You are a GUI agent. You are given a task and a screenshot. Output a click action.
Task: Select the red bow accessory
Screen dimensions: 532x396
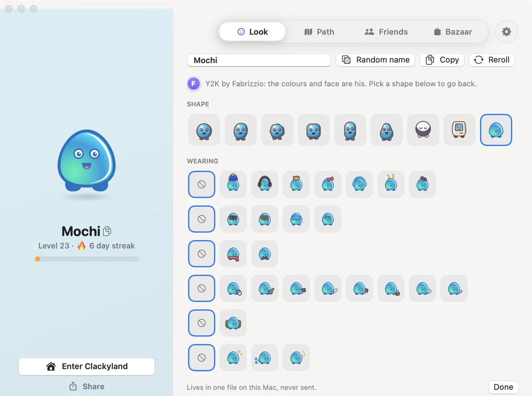tap(328, 184)
